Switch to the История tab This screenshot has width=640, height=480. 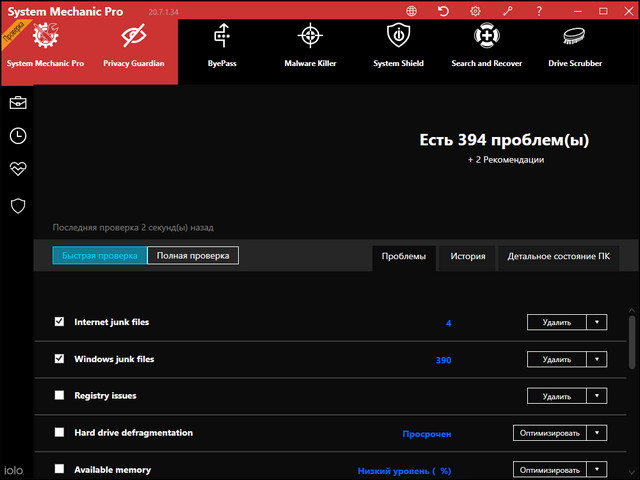[467, 257]
